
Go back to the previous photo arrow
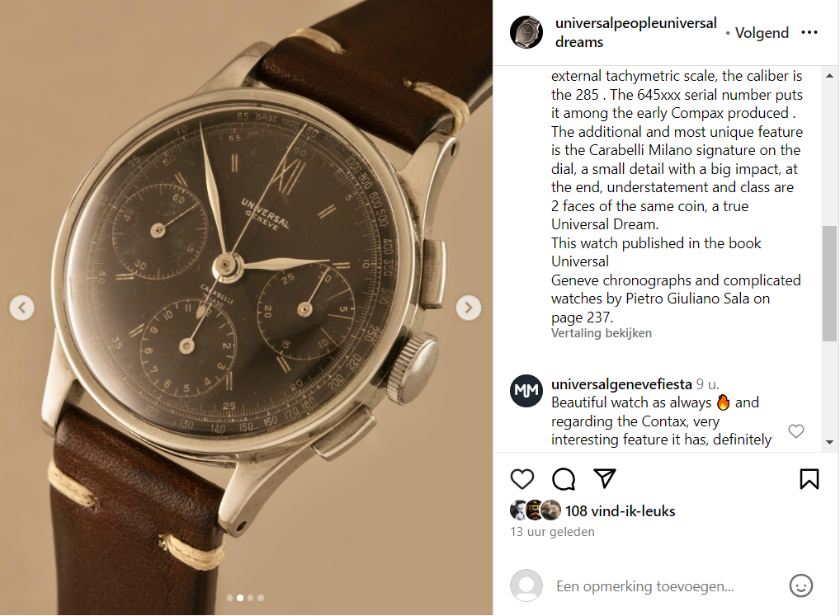coord(22,308)
